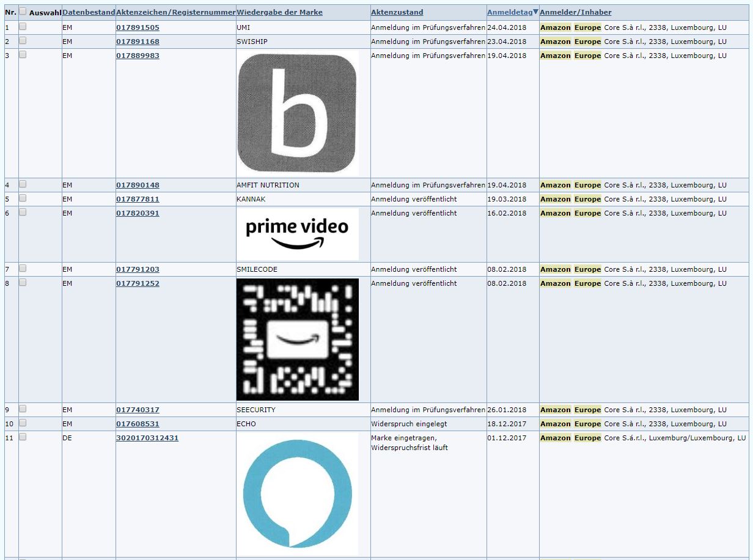Open file number 017891505
The height and width of the screenshot is (560, 753).
[x=138, y=27]
